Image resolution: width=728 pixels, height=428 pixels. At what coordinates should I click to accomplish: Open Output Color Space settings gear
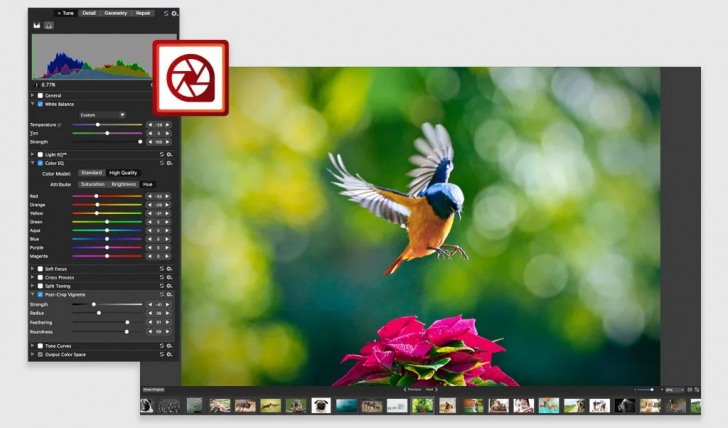tap(169, 354)
